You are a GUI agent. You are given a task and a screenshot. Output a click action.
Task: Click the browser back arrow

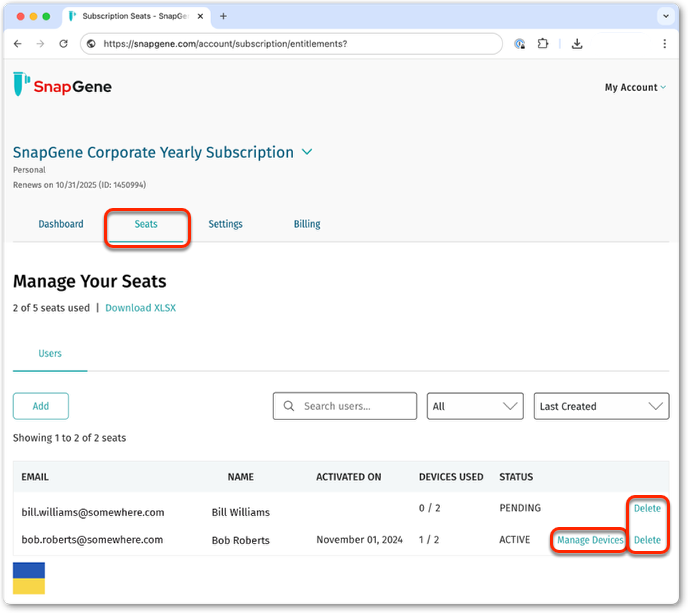coord(18,43)
